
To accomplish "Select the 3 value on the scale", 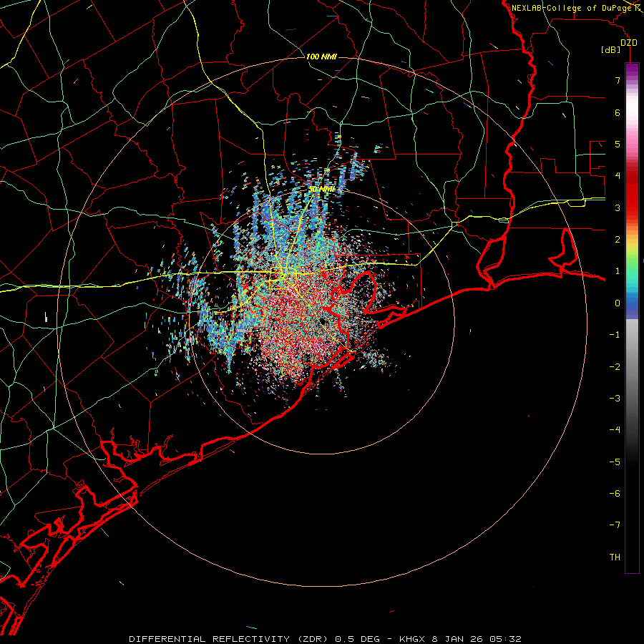I will [618, 208].
